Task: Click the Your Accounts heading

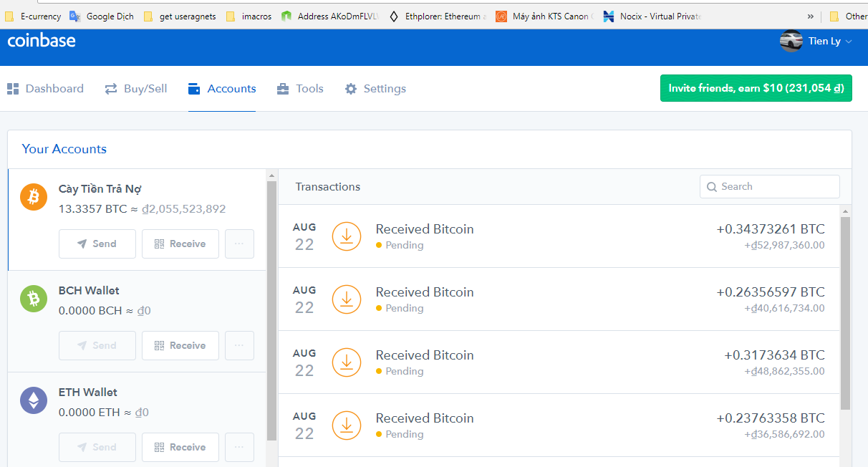Action: tap(64, 149)
